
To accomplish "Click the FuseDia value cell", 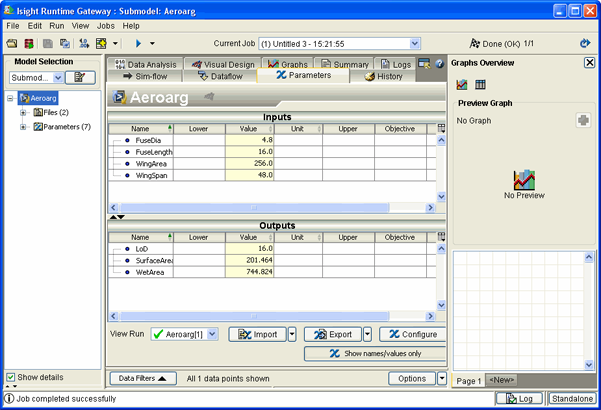I will coord(250,140).
